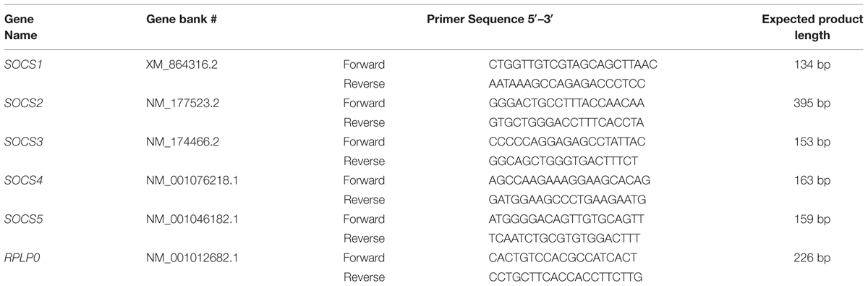
Task: Select the RPLP0 gene name
Action: pyautogui.click(x=21, y=259)
